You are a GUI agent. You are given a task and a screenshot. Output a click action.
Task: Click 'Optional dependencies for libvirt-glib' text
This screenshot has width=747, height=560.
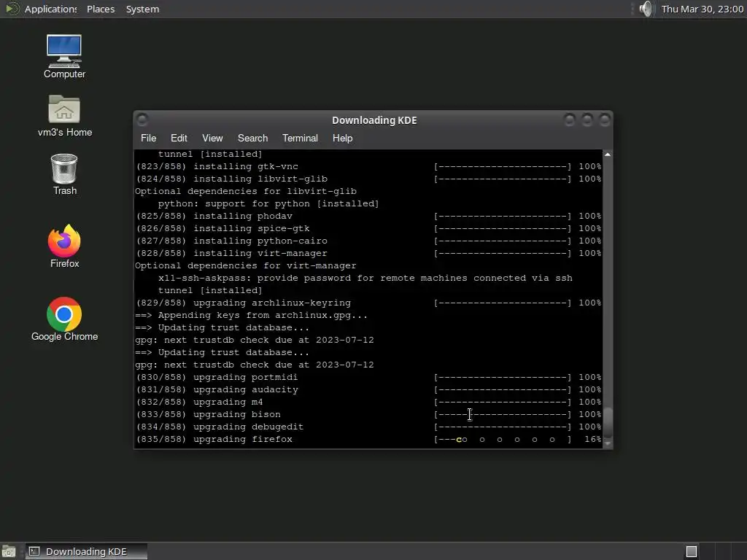tap(245, 192)
